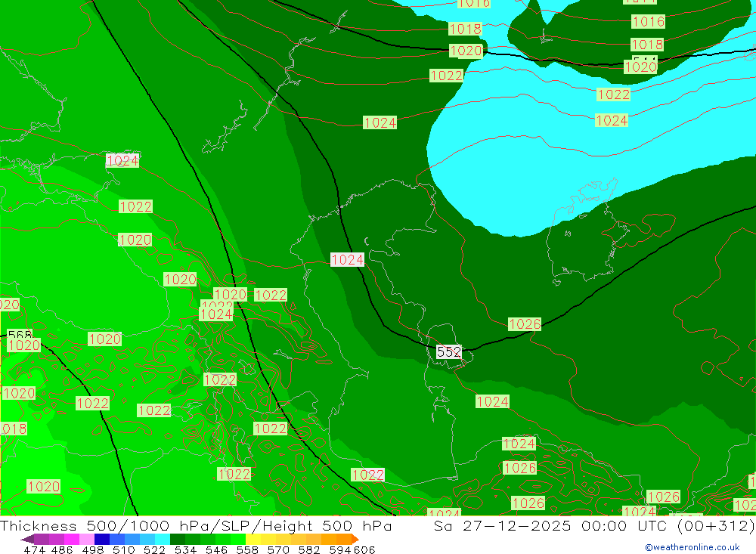Click legend value 510

pyautogui.click(x=123, y=549)
